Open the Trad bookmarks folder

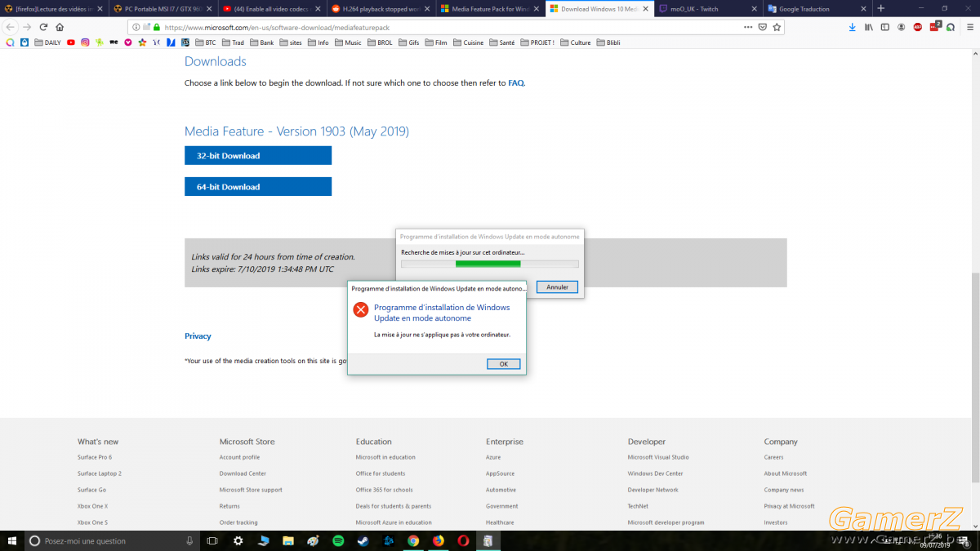(233, 42)
